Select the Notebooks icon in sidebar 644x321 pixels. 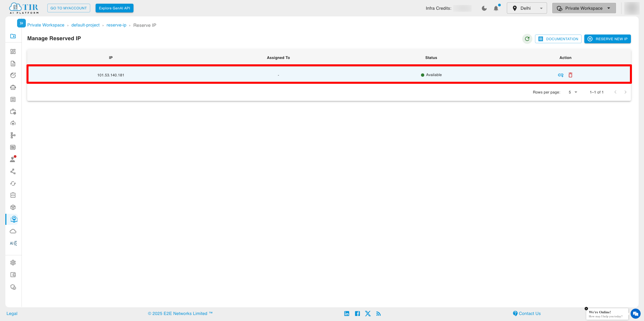(13, 63)
